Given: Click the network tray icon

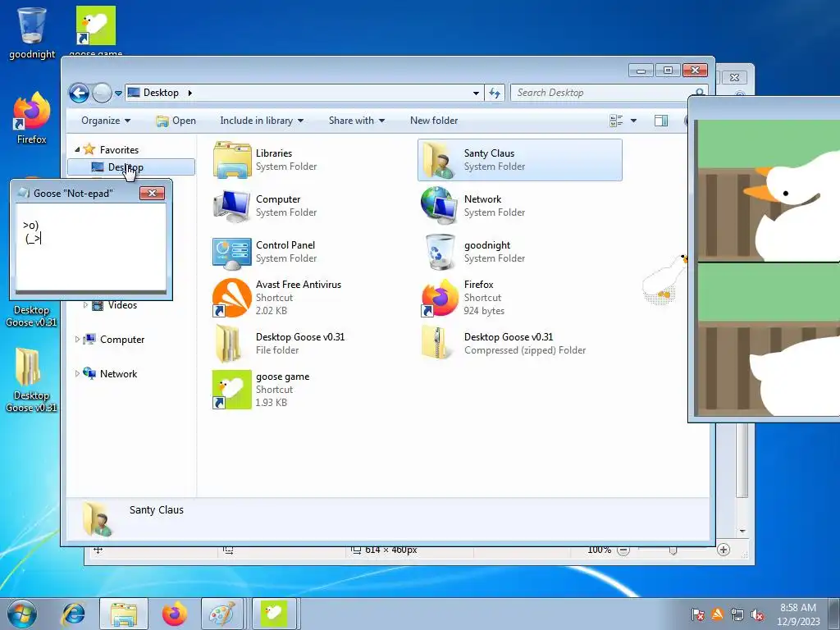Looking at the screenshot, I should point(737,614).
